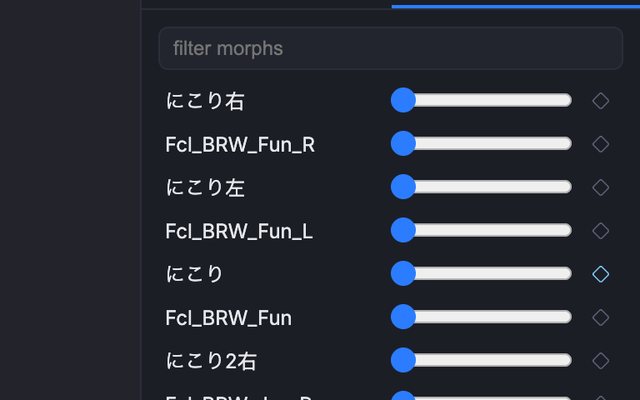Select the Fcl_BRW_Fun morph label

click(229, 318)
